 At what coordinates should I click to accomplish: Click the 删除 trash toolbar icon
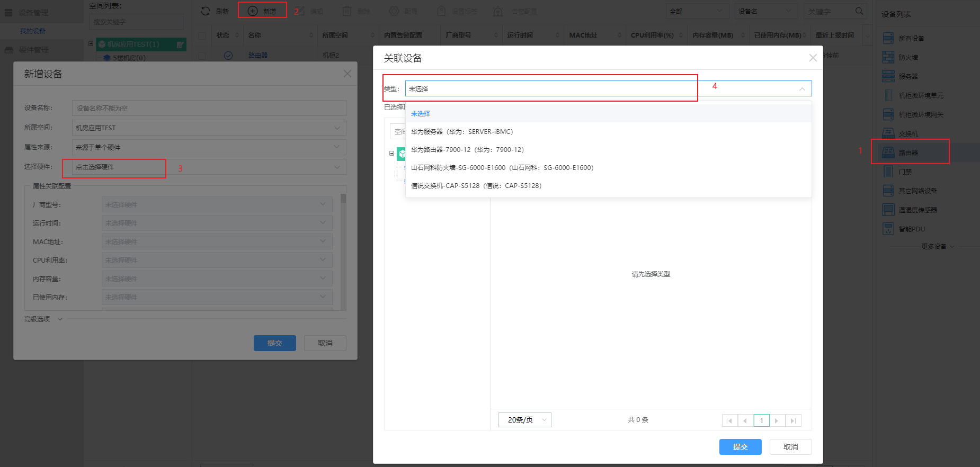pos(347,11)
